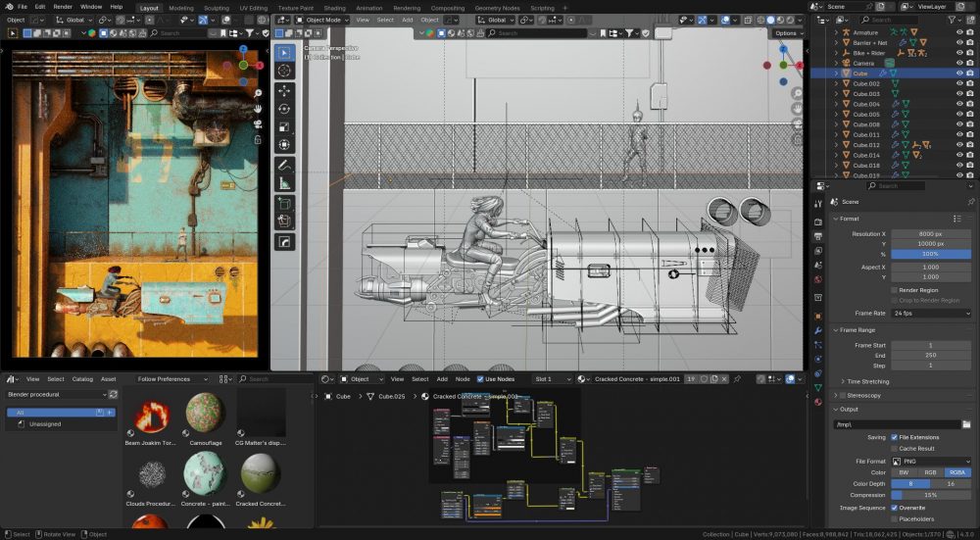Select the 3D Cursor tool
This screenshot has height=540, width=980.
point(284,71)
